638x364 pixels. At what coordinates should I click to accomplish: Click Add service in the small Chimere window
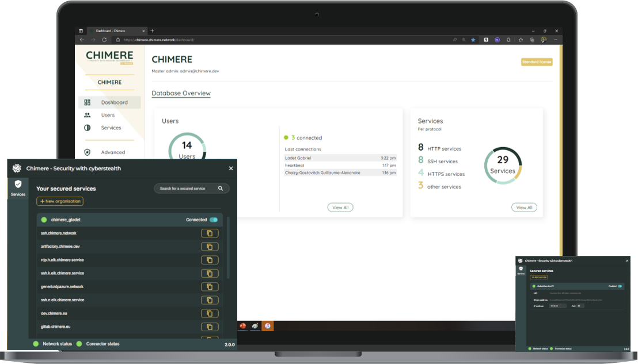pyautogui.click(x=539, y=277)
